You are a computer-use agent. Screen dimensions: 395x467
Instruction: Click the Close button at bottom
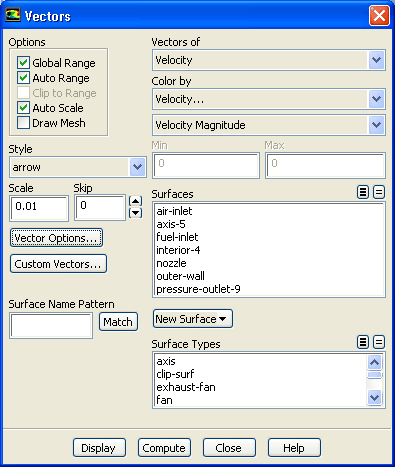tap(229, 448)
